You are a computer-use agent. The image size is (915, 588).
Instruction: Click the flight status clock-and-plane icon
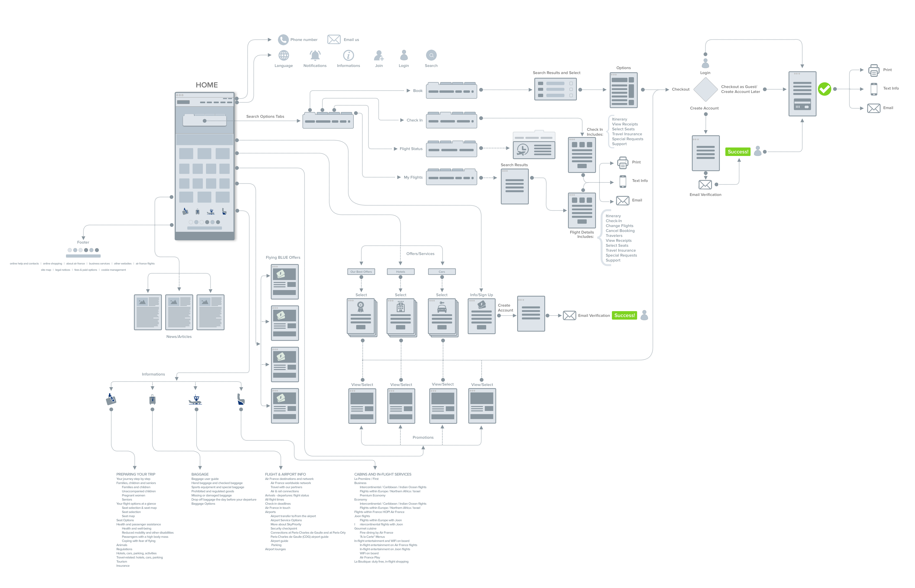coord(522,150)
